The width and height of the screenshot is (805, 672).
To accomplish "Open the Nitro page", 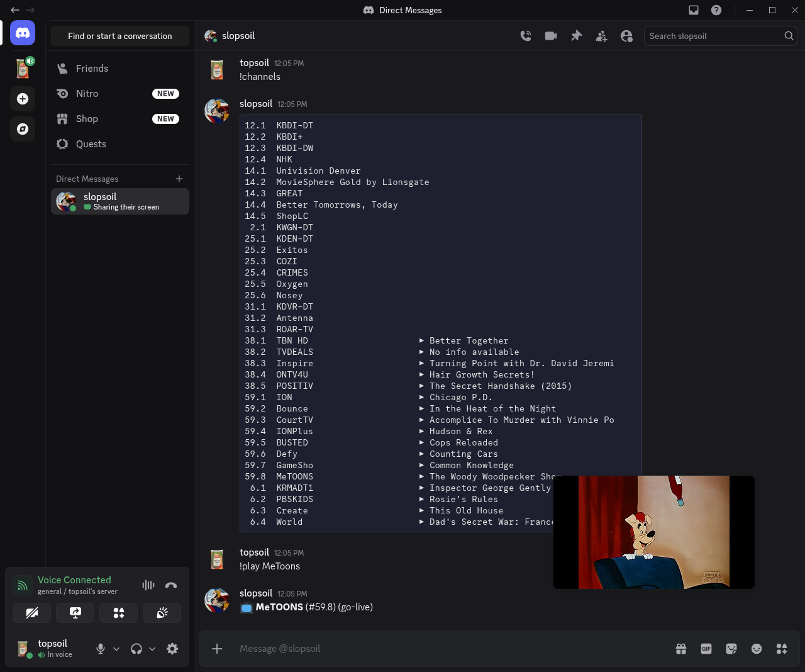I will pyautogui.click(x=120, y=94).
